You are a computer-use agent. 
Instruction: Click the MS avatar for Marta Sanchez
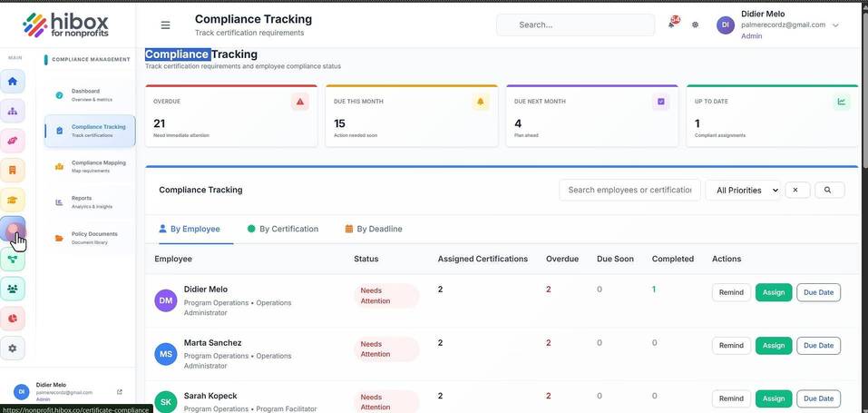pyautogui.click(x=165, y=354)
